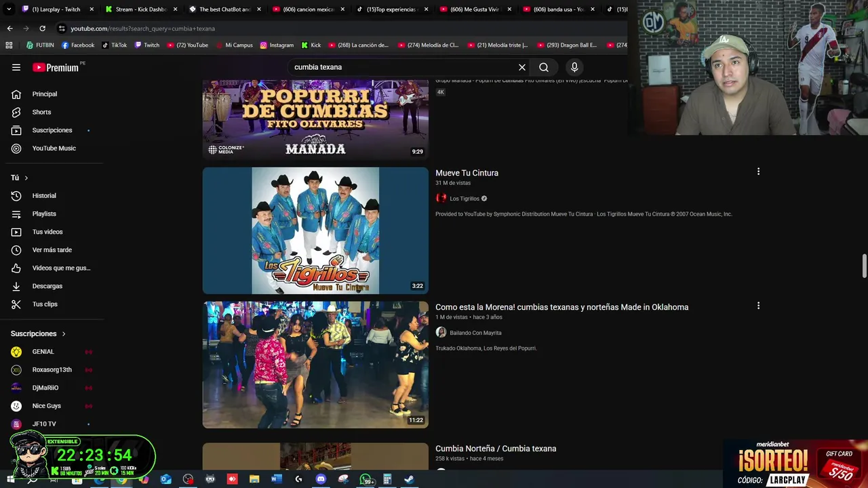Open 'Como esta la Morena!' video title

[561, 307]
